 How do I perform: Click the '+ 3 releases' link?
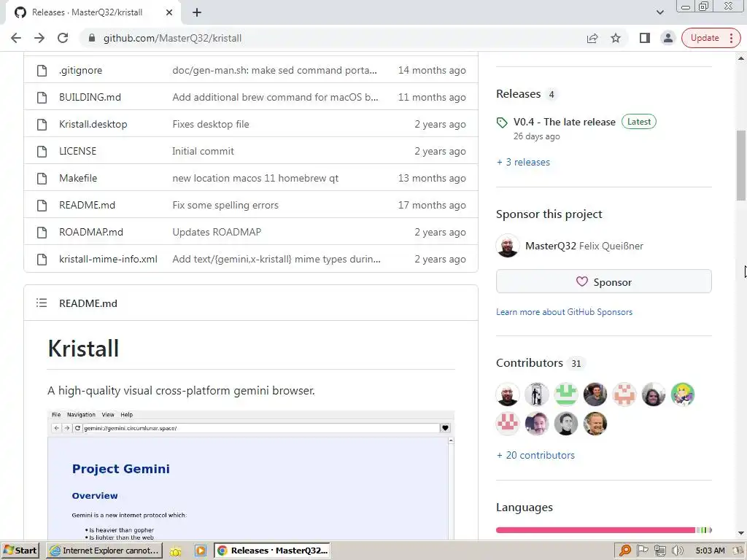(523, 163)
